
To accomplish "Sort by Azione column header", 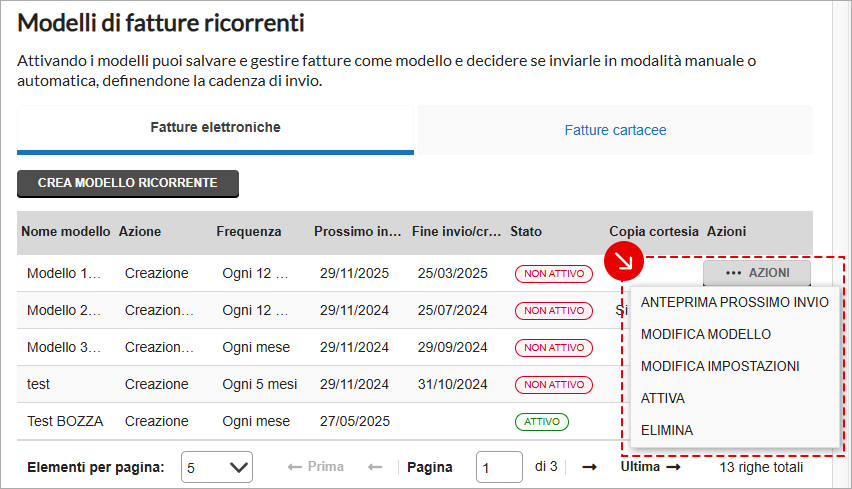I will 140,231.
